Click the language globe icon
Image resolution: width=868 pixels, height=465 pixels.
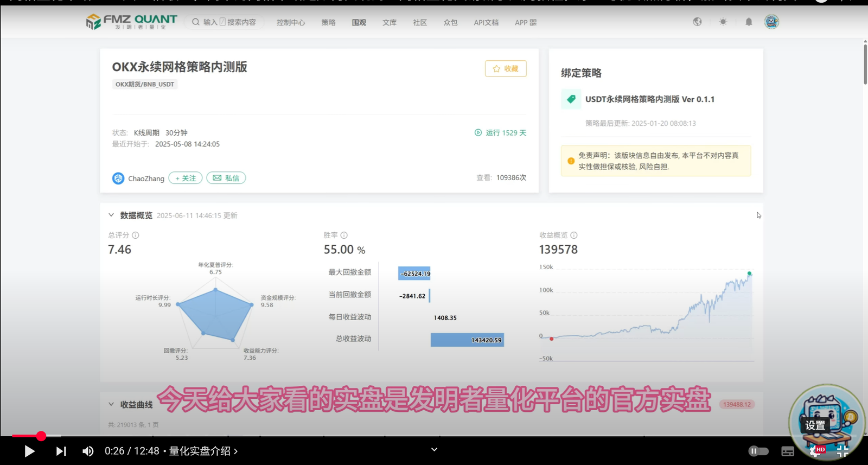click(x=697, y=22)
